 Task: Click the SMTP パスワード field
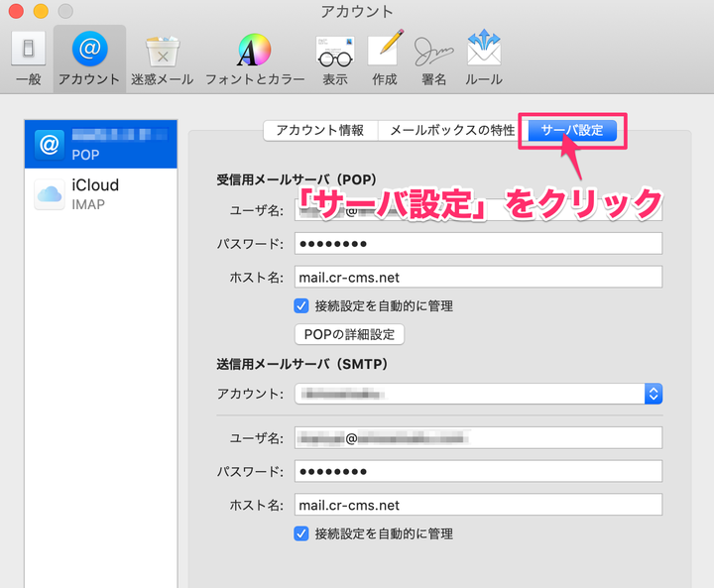478,471
